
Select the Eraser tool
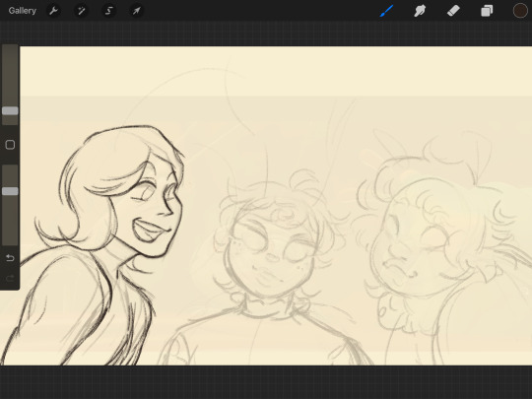click(x=453, y=11)
